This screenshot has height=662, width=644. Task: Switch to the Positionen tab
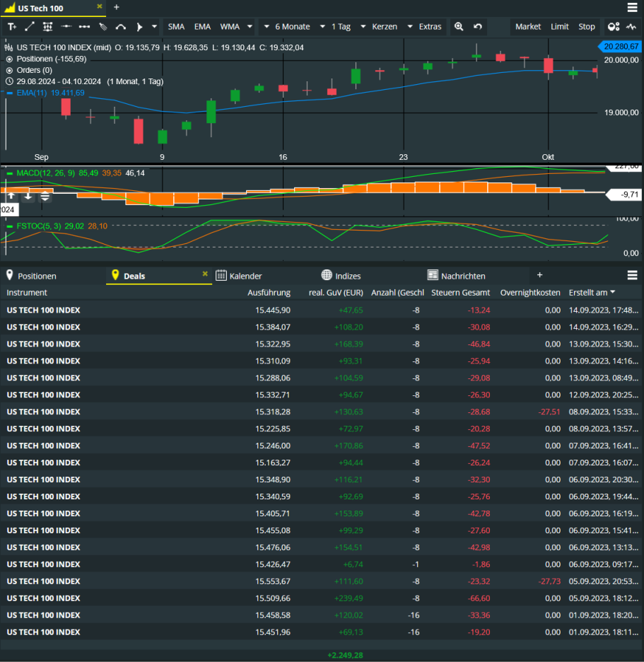tap(37, 276)
